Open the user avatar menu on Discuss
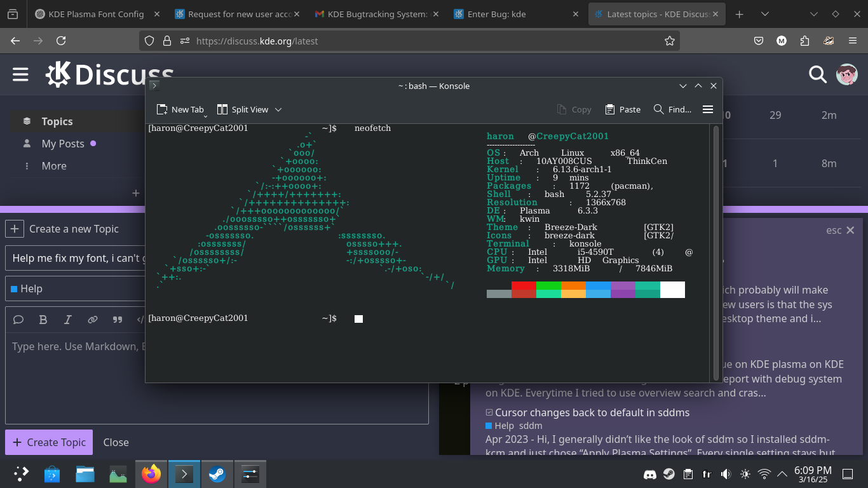This screenshot has width=868, height=488. tap(846, 74)
